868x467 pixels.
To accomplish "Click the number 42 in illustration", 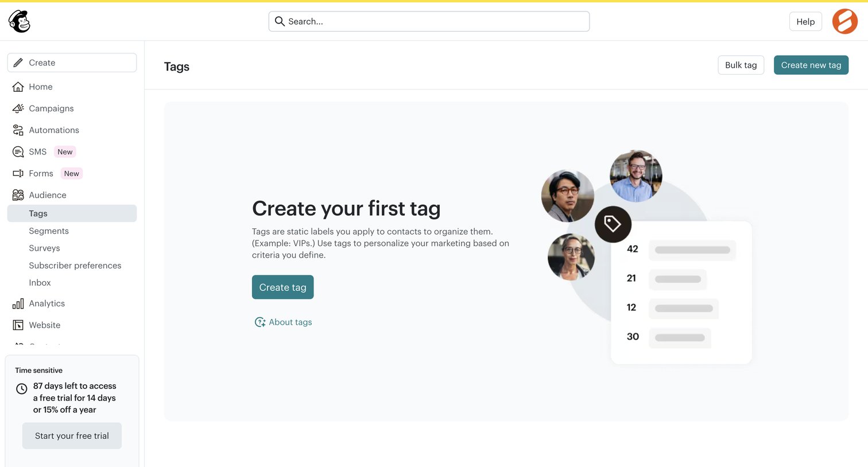I will click(633, 249).
